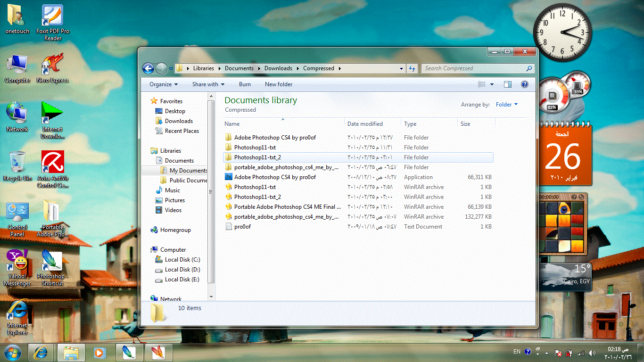Click the Burn button
Image resolution: width=644 pixels, height=362 pixels.
(245, 84)
